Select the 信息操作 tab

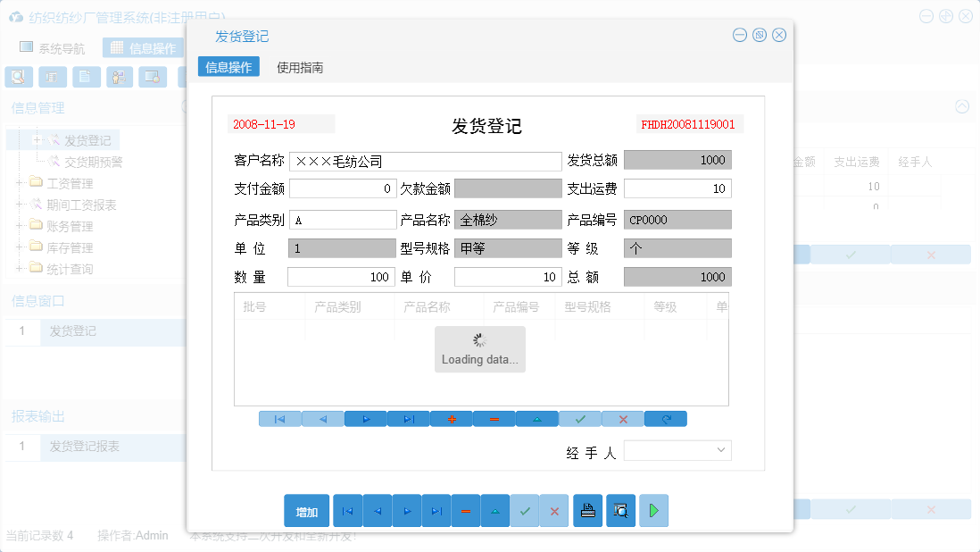pos(228,66)
